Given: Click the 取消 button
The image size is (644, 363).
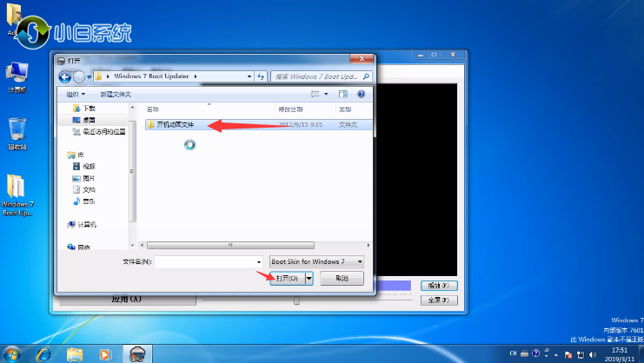Looking at the screenshot, I should pos(342,278).
